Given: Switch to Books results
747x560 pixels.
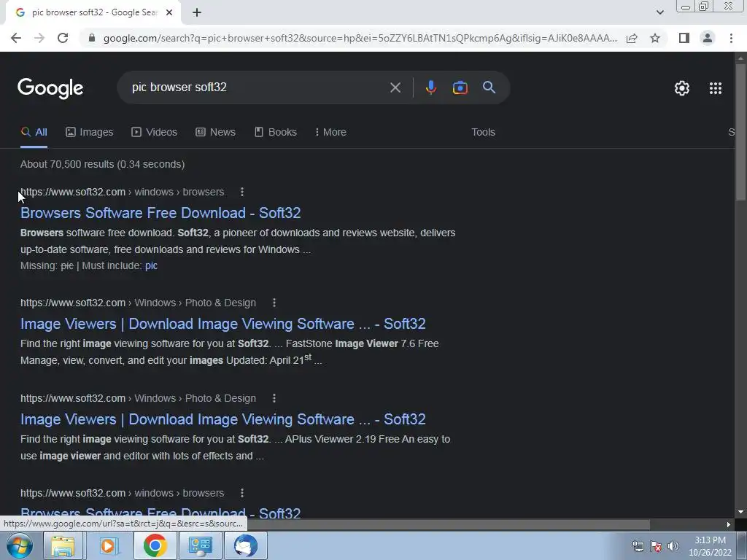Looking at the screenshot, I should click(x=275, y=133).
